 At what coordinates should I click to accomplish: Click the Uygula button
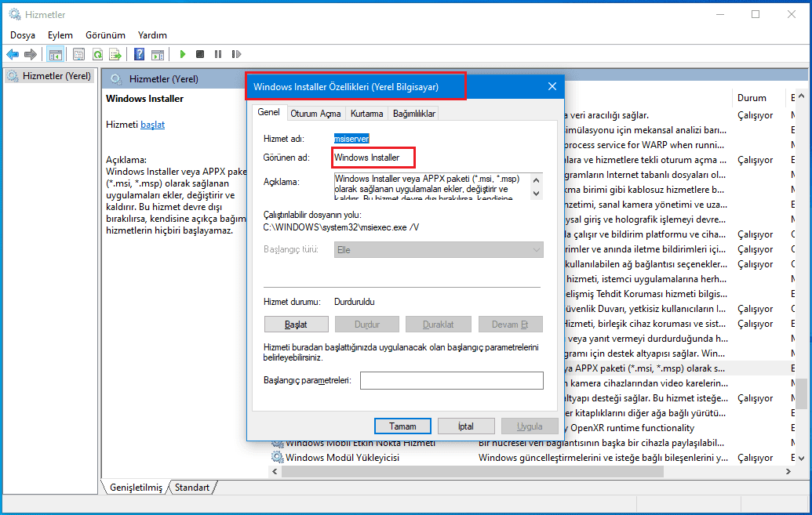(530, 426)
